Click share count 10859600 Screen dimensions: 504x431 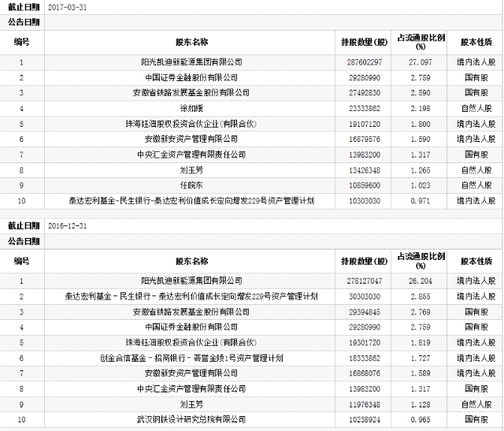point(365,185)
